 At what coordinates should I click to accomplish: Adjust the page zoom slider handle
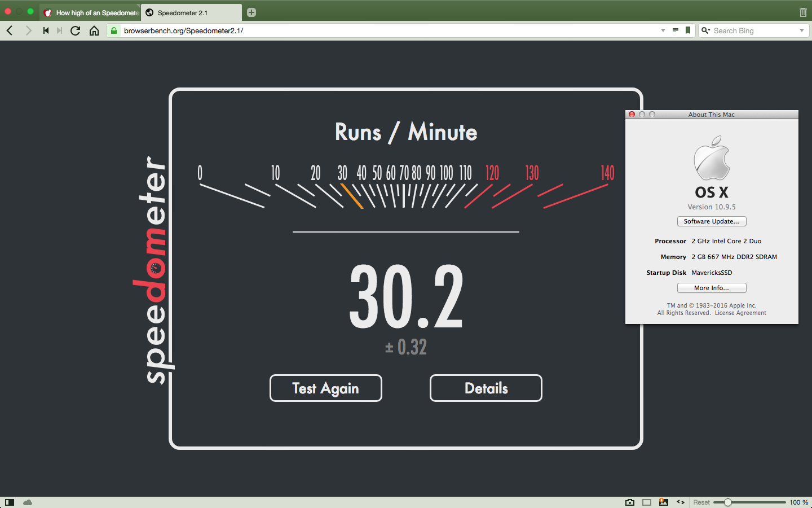point(728,502)
